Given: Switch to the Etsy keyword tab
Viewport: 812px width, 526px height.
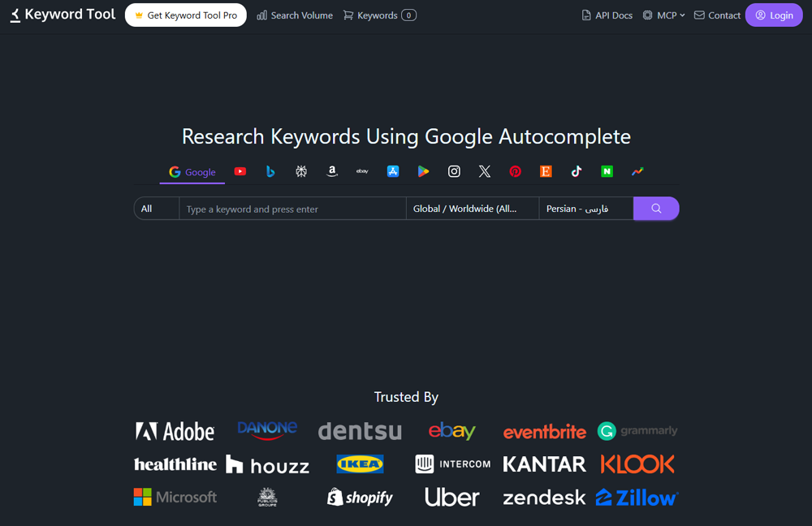Looking at the screenshot, I should [546, 171].
